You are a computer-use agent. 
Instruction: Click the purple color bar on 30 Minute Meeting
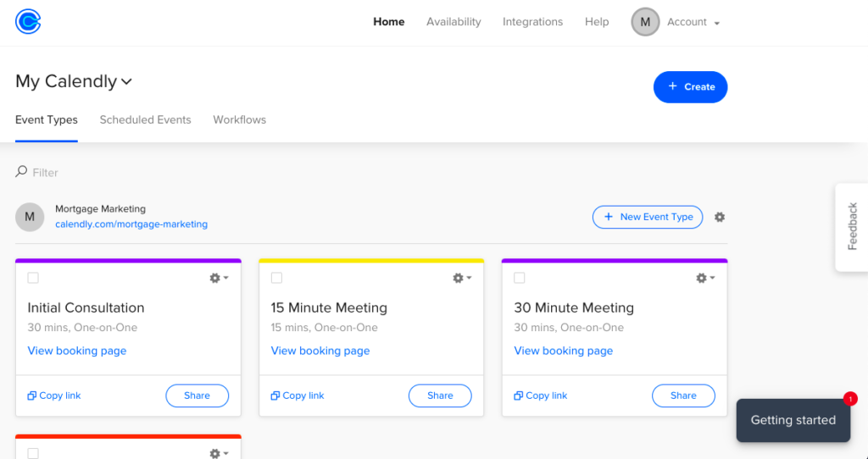click(x=615, y=261)
